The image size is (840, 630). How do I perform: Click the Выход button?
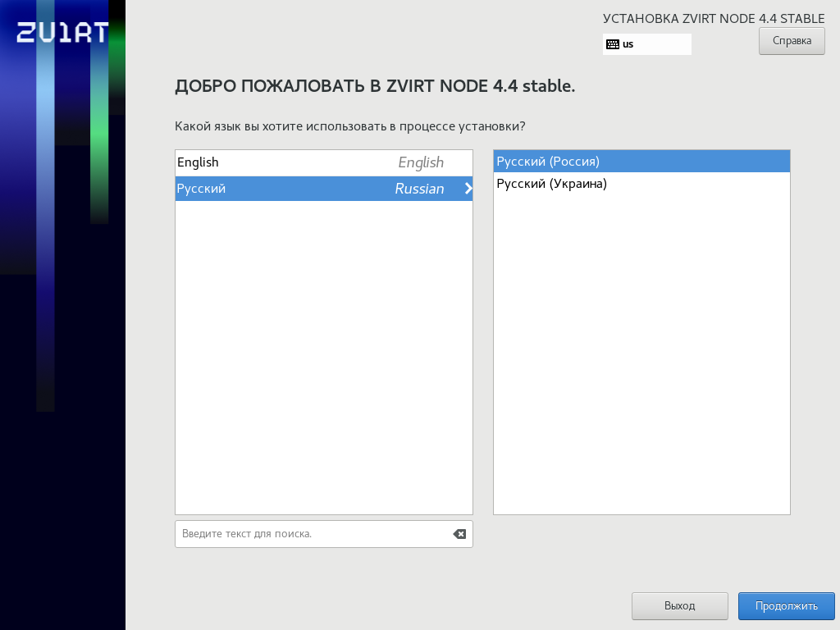click(x=679, y=606)
